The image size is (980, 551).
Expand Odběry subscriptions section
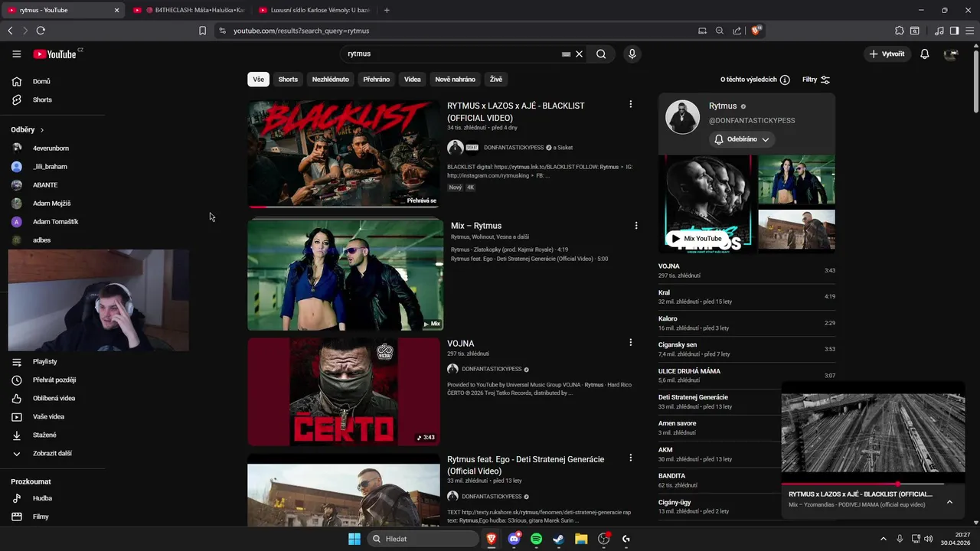coord(28,130)
